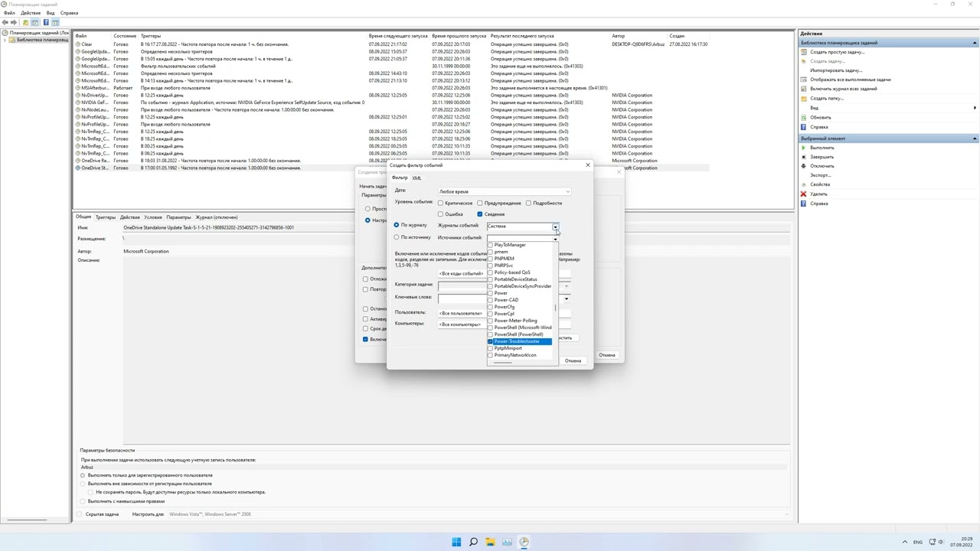This screenshot has width=980, height=551.
Task: Select the По источнику radio button
Action: click(397, 237)
